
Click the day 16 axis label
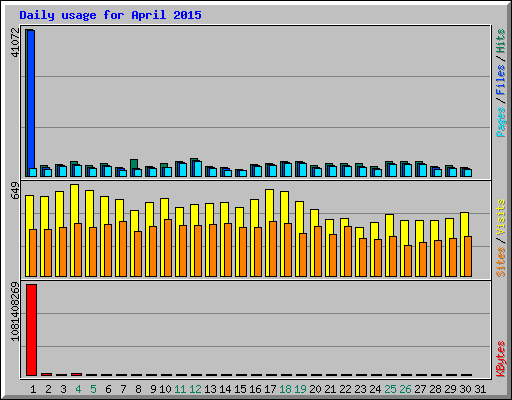coord(255,389)
